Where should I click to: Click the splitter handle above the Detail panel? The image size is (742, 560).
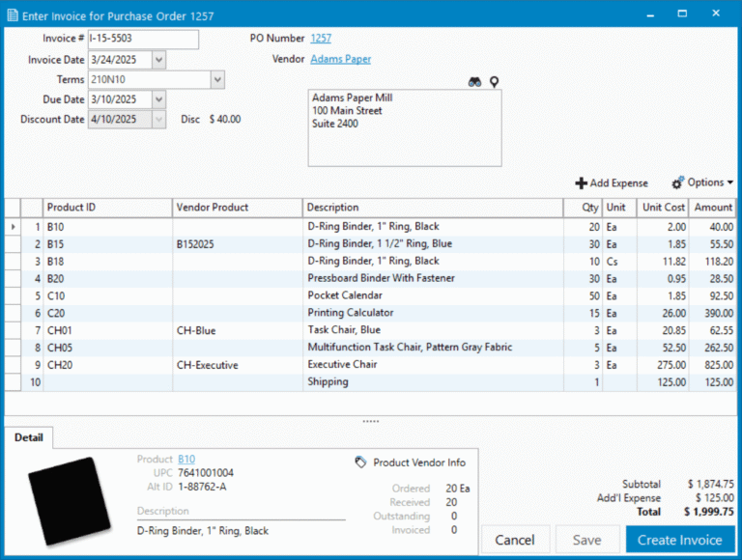370,422
